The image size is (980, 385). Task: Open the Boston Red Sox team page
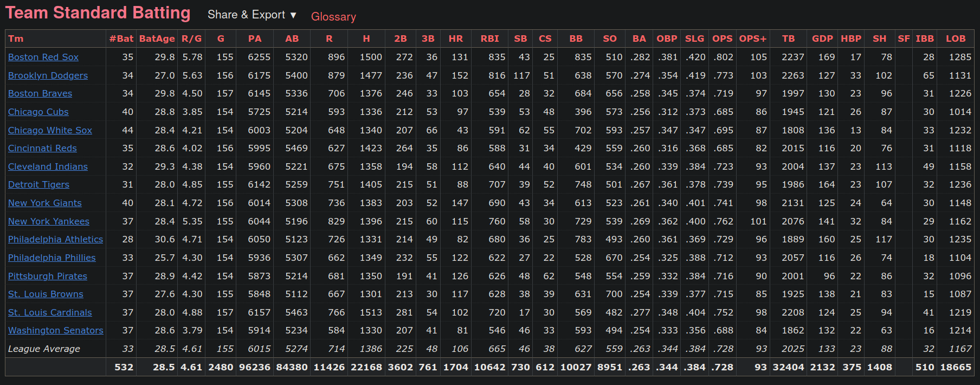(x=43, y=57)
